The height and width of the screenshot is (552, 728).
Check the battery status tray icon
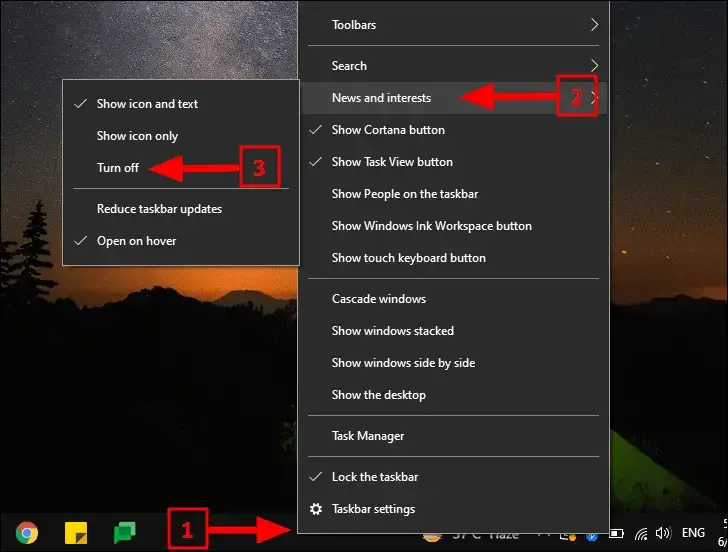pyautogui.click(x=617, y=533)
